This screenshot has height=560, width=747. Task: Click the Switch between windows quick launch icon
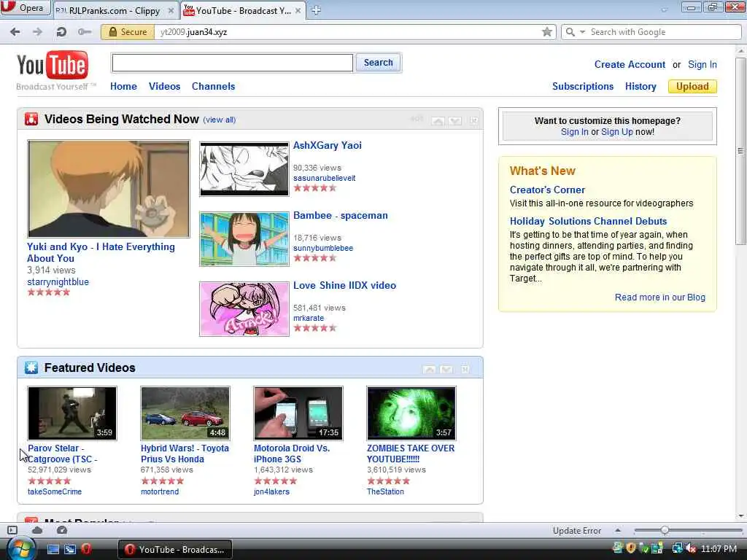pos(70,549)
